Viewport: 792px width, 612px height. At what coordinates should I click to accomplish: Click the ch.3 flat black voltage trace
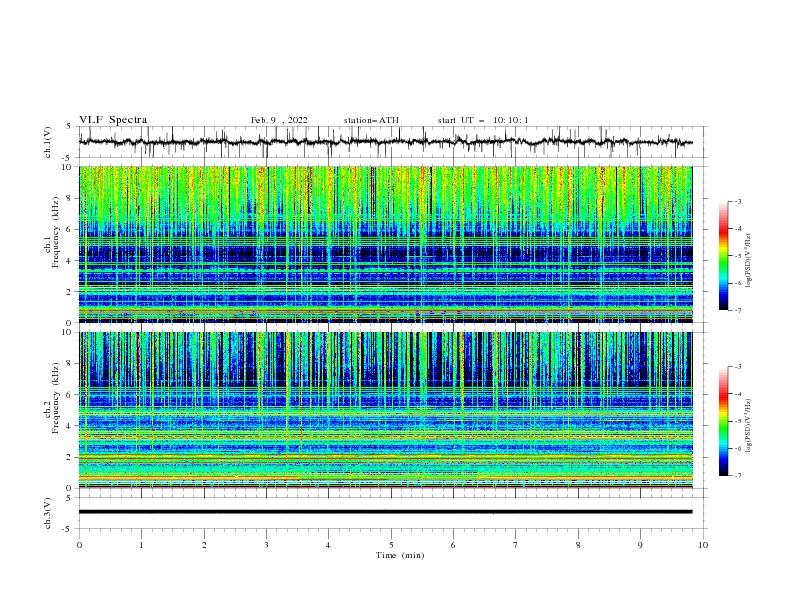(385, 512)
